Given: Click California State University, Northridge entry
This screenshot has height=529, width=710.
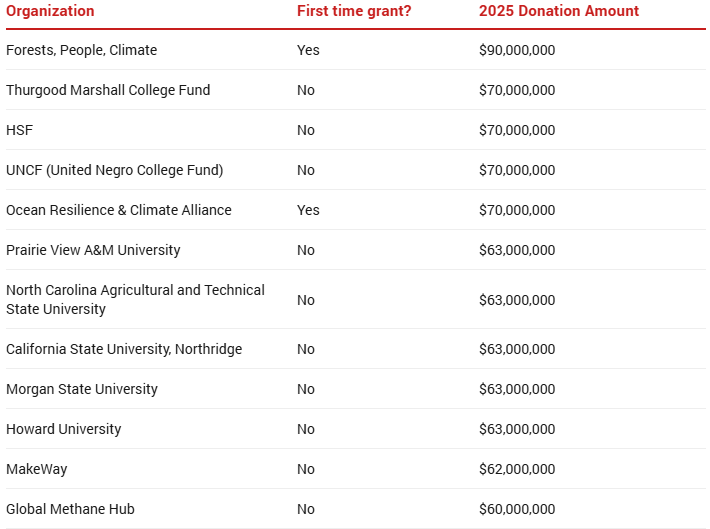Looking at the screenshot, I should coord(123,349).
